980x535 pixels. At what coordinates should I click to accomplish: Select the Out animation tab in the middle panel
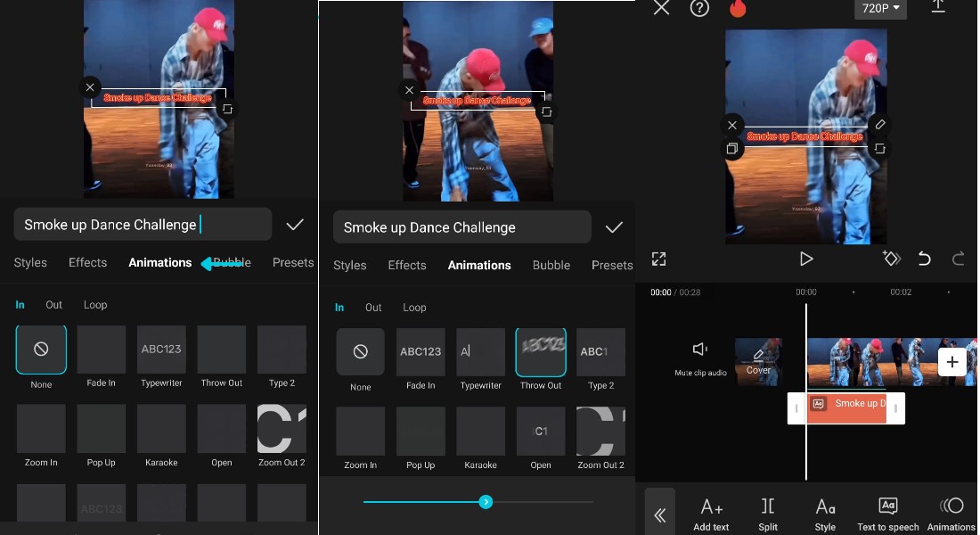coord(373,308)
